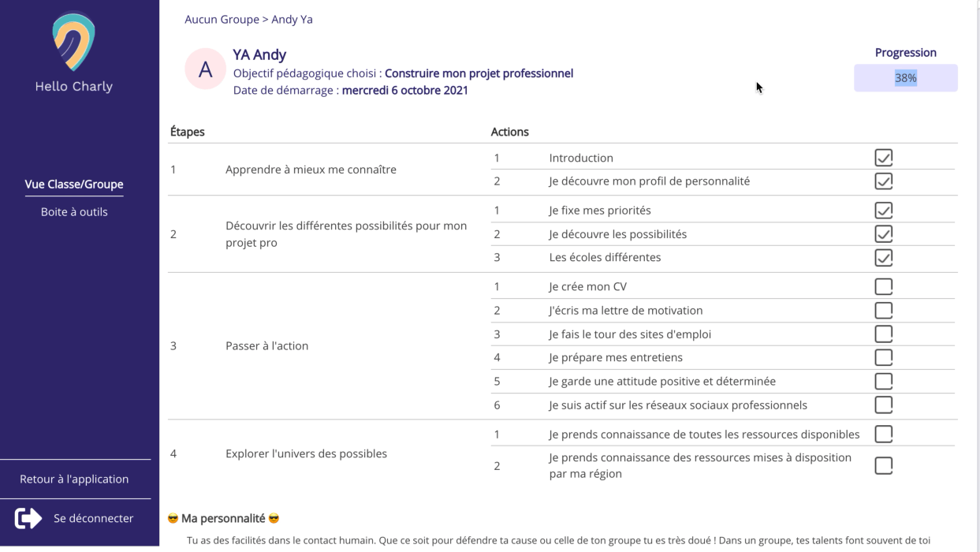Tick "J'écris ma lettre de motivation" checkbox
The height and width of the screenshot is (552, 980).
[x=883, y=310]
